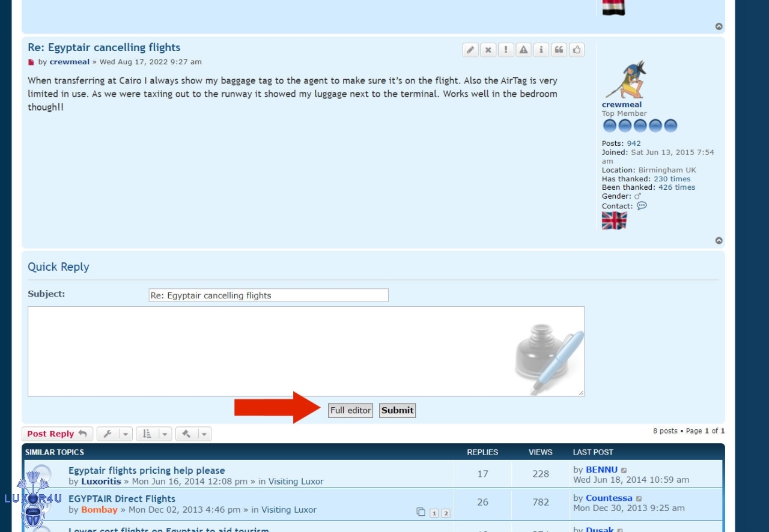Screen dimensions: 769x532
Task: Click the edit post pencil icon
Action: (470, 50)
